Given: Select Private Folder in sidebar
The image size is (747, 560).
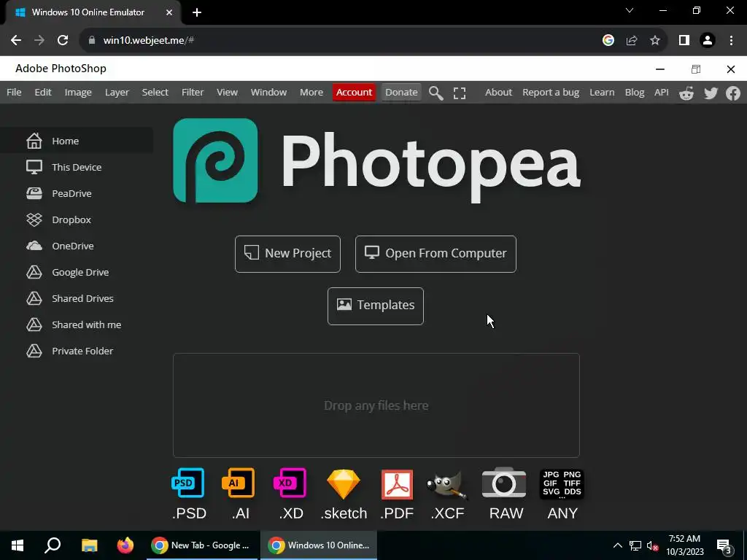Looking at the screenshot, I should click(77, 351).
